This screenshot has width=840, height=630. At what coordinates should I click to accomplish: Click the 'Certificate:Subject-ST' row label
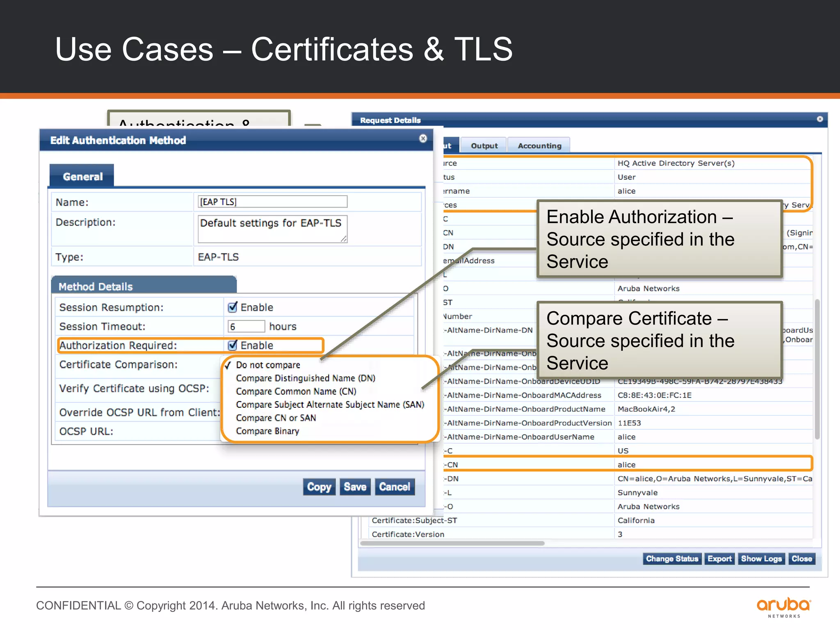pyautogui.click(x=414, y=520)
